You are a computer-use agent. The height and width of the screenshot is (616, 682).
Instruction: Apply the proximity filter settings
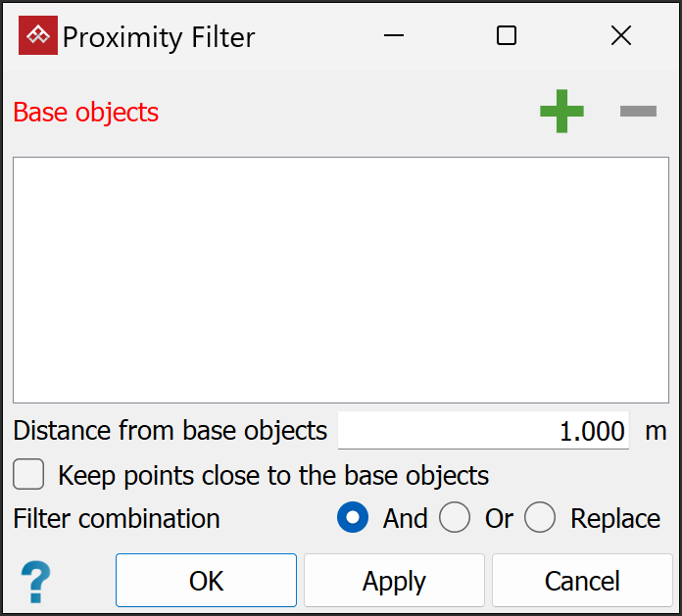[x=394, y=581]
